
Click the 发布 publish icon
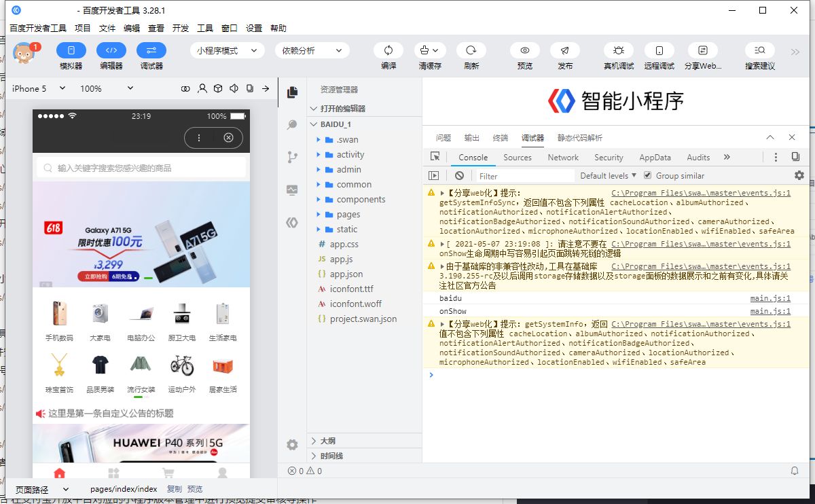tap(564, 51)
